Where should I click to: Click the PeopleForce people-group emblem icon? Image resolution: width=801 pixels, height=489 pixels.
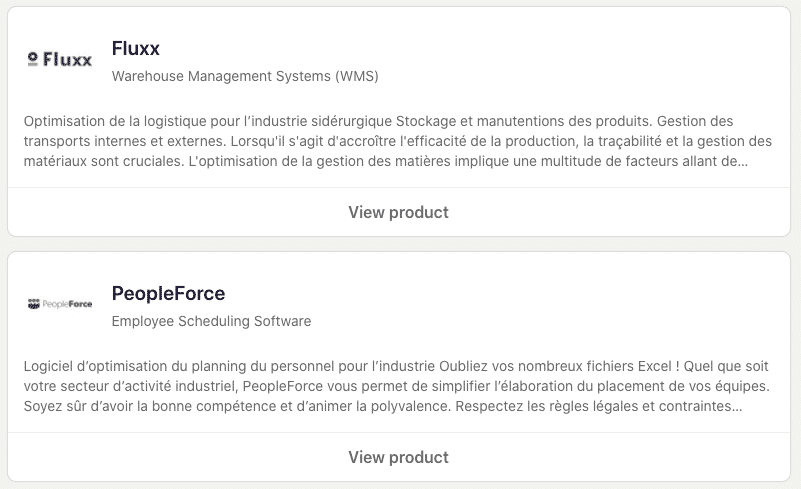34,304
